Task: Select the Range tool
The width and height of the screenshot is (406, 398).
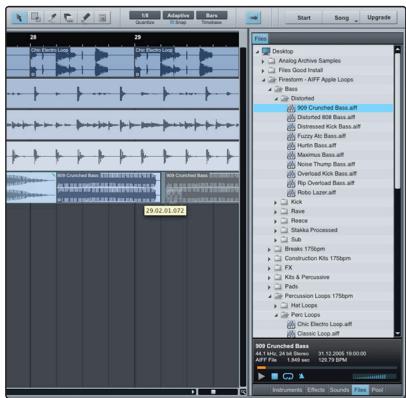Action: [36, 17]
